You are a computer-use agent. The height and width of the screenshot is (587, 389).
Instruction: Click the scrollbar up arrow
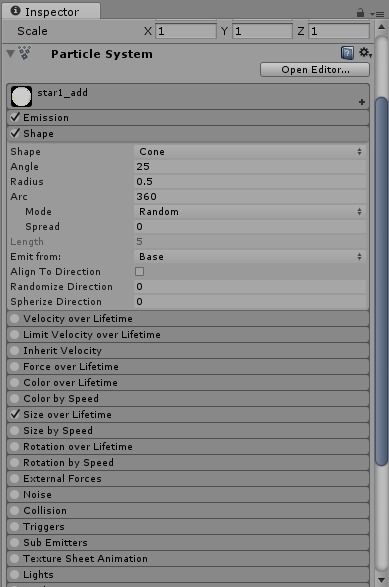(x=381, y=27)
